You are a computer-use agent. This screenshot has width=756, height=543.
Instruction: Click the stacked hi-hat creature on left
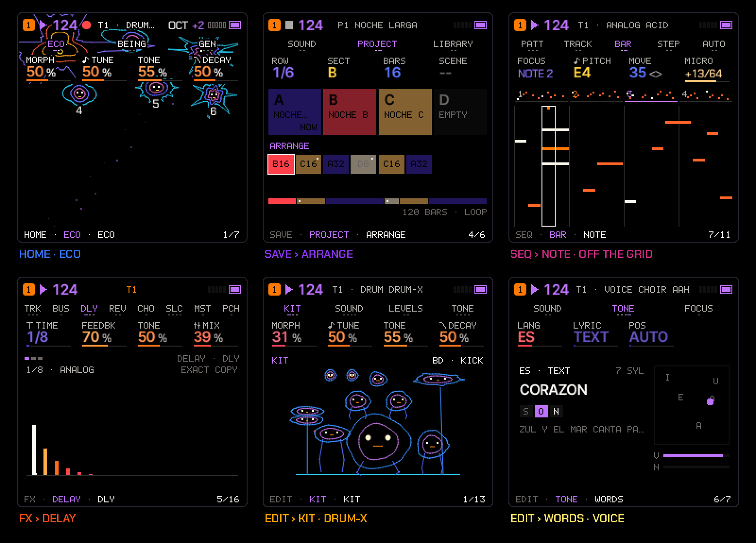pos(307,415)
